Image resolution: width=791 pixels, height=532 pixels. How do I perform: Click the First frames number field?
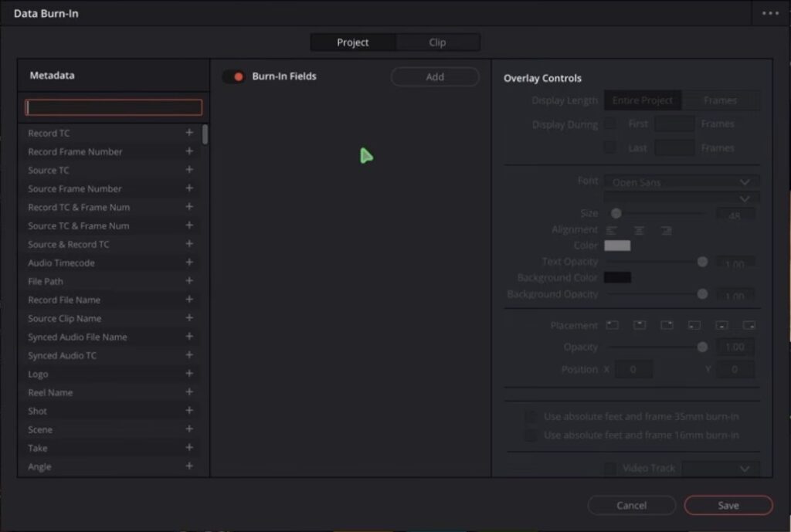click(x=674, y=124)
